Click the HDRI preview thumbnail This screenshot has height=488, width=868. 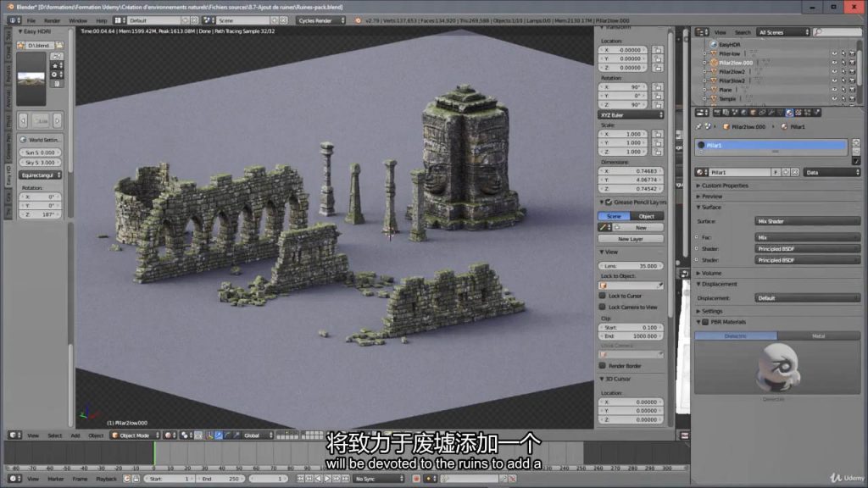tap(31, 79)
